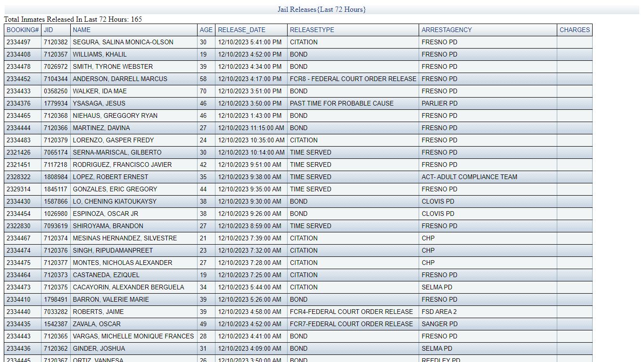Click JID 7033282
Viewport: 644px width, 362px height.
click(x=56, y=312)
